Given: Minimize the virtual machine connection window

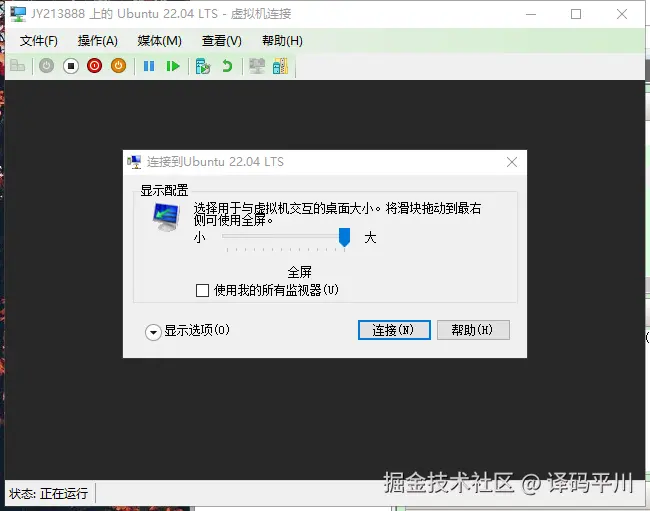Looking at the screenshot, I should (531, 14).
